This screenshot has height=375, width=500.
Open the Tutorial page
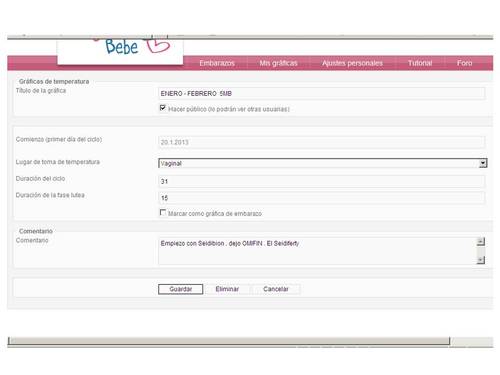tap(420, 63)
